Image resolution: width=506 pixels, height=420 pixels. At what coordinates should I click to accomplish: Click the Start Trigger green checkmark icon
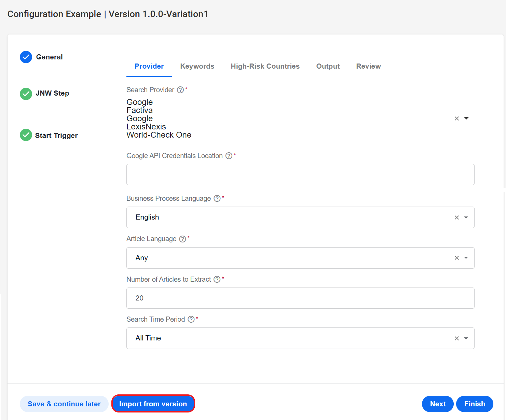[26, 135]
